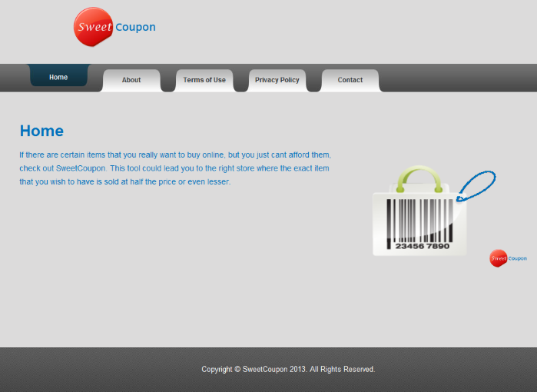Viewport: 537px width, 392px height.
Task: Click the Home page heading
Action: 41,131
